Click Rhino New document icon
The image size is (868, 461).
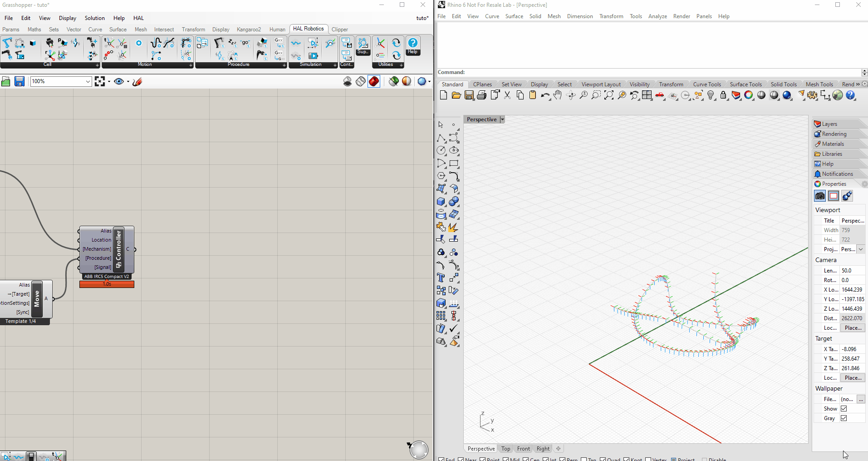(x=443, y=95)
